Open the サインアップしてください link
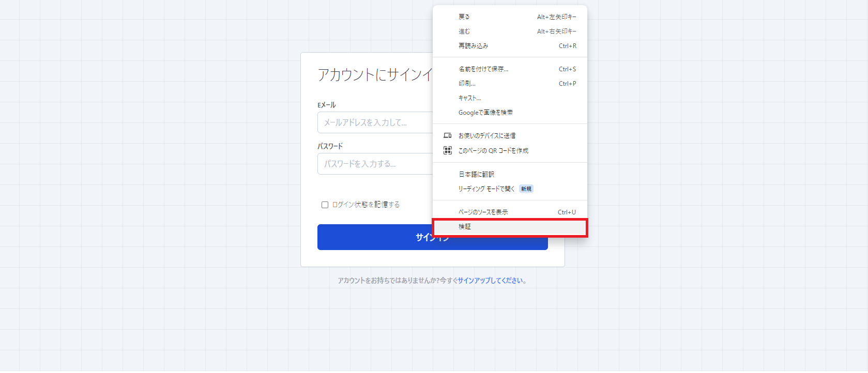Viewport: 868px width, 373px height. [490, 281]
